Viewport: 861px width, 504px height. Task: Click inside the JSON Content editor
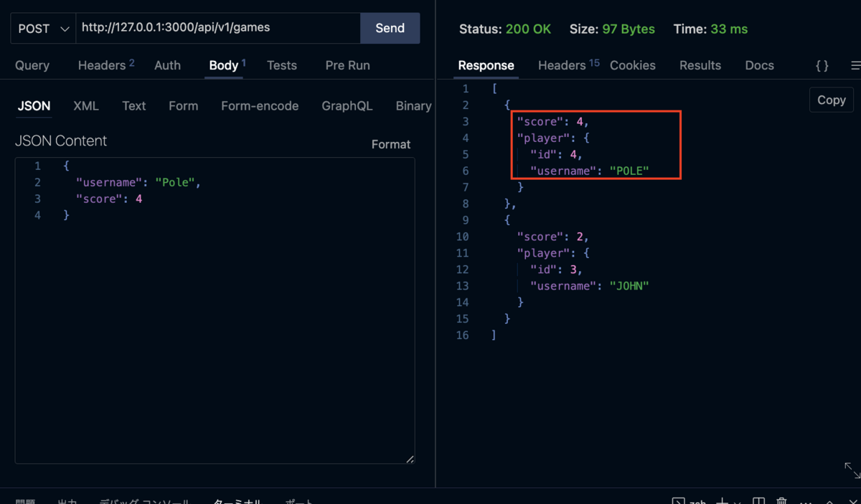pos(215,310)
